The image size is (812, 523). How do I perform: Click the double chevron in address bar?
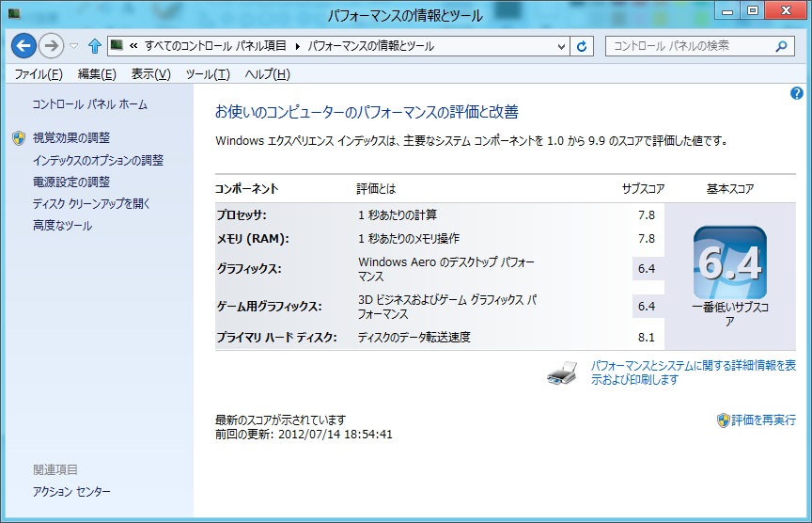tap(133, 46)
